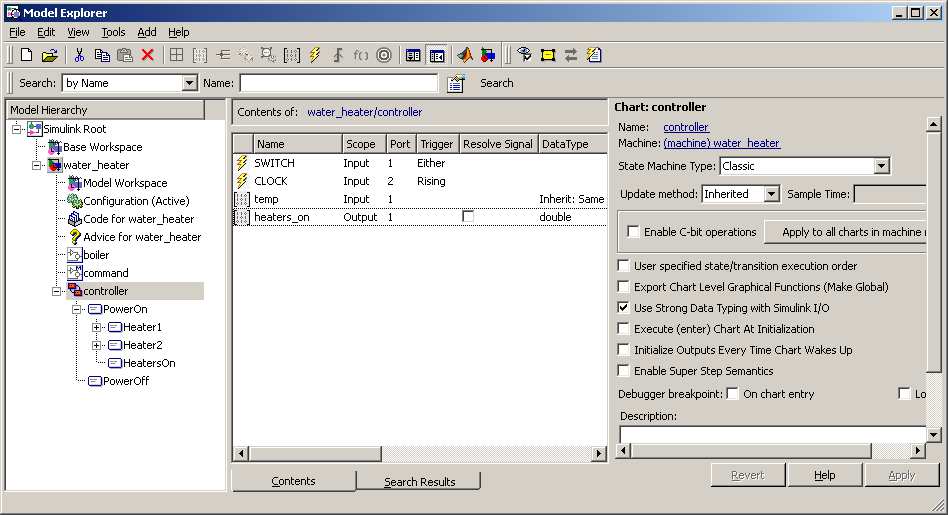Open State Machine Type dropdown

881,166
